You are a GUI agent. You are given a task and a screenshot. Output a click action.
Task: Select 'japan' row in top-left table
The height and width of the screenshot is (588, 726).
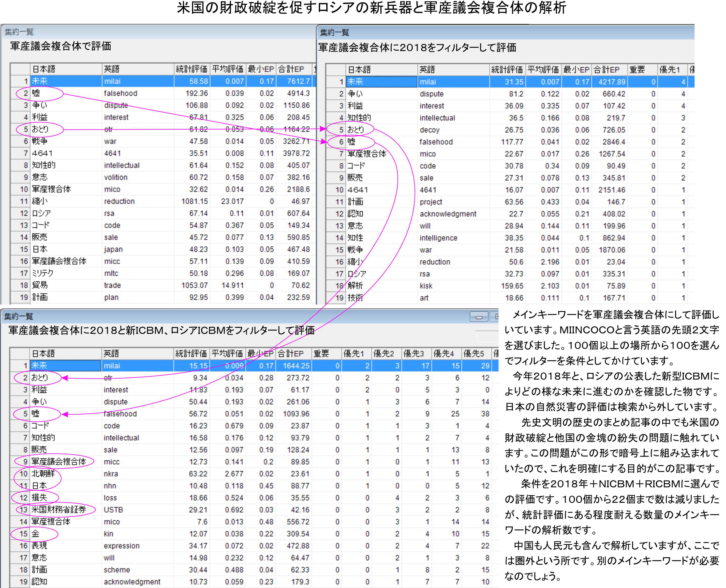(163, 250)
